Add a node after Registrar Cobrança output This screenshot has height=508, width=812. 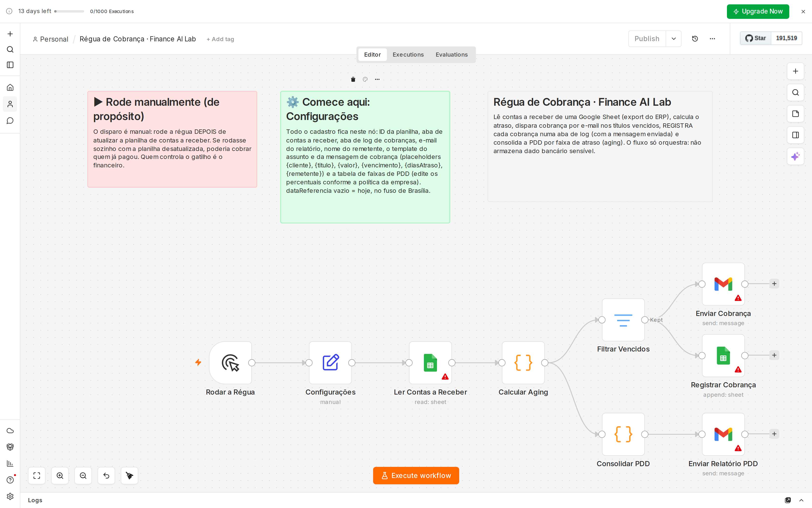[x=774, y=355]
